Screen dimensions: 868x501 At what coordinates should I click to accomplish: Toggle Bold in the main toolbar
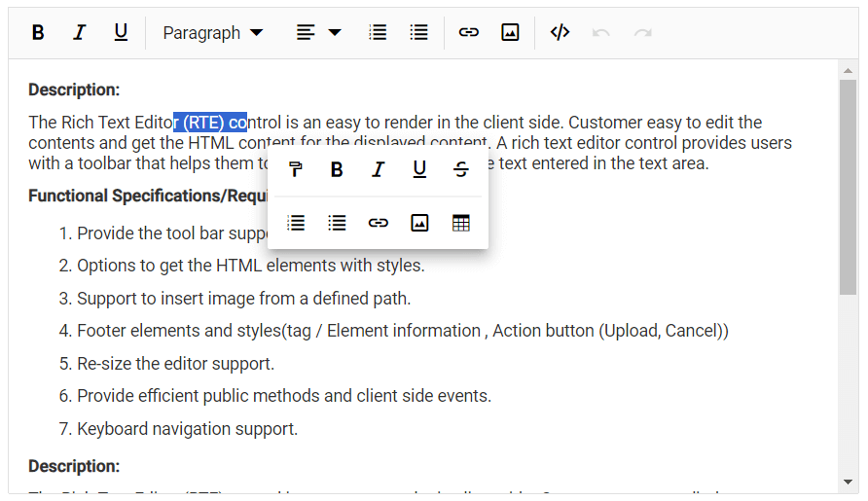pyautogui.click(x=38, y=32)
